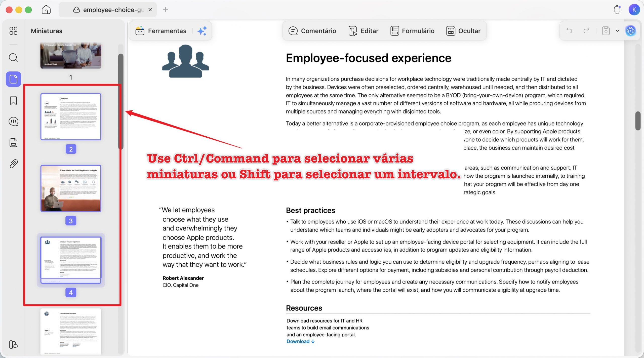This screenshot has height=358, width=644.
Task: Click the people group graphic on page
Action: click(x=185, y=61)
